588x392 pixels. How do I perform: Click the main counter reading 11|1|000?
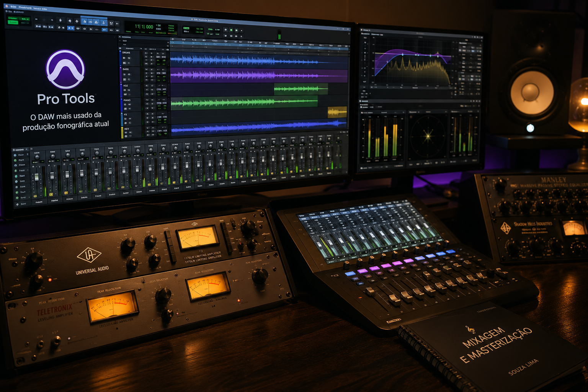[144, 27]
